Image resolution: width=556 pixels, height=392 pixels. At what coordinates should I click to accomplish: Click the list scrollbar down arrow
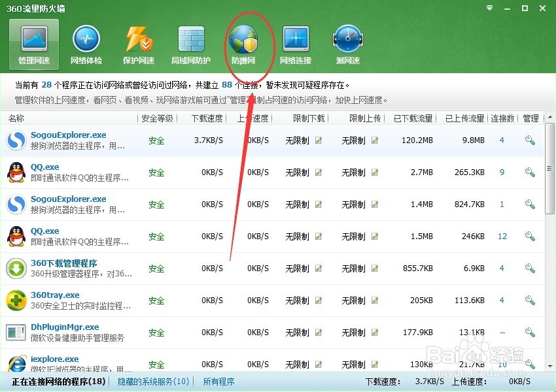(550, 367)
